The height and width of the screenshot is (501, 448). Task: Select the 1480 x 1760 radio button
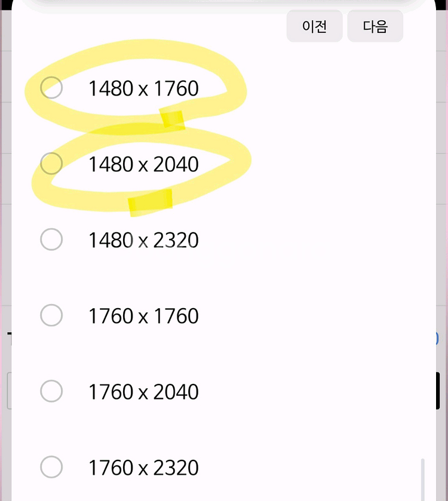[x=51, y=88]
